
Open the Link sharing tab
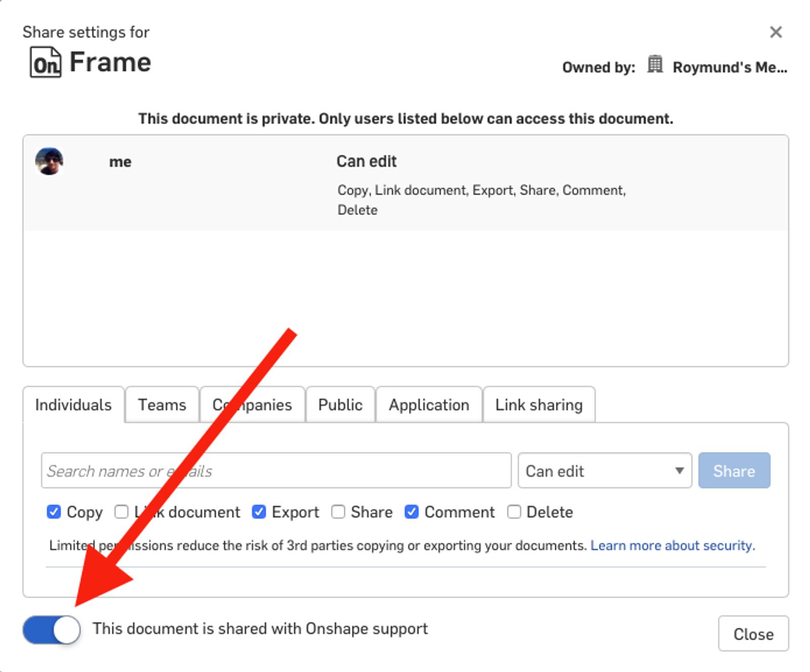tap(539, 405)
